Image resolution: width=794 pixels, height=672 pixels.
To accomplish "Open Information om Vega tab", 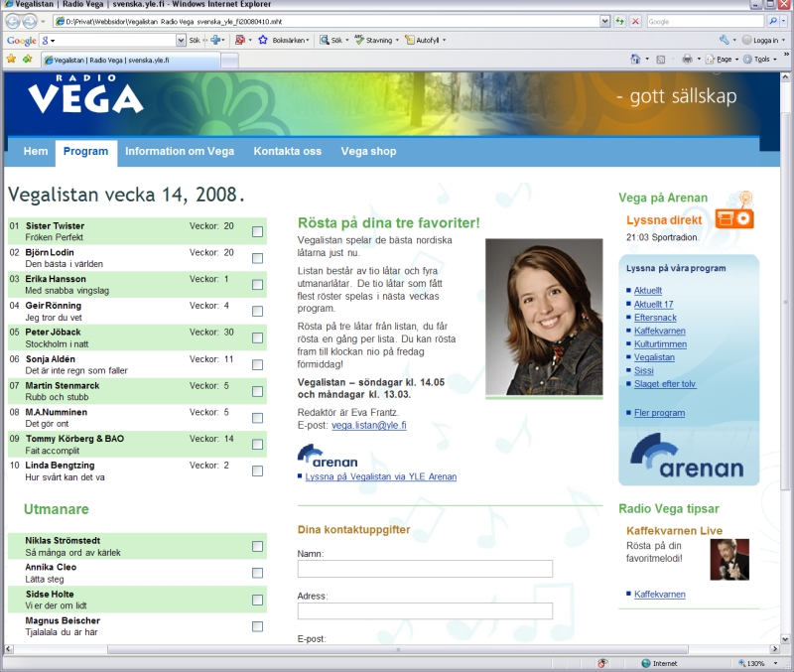I will tap(180, 151).
